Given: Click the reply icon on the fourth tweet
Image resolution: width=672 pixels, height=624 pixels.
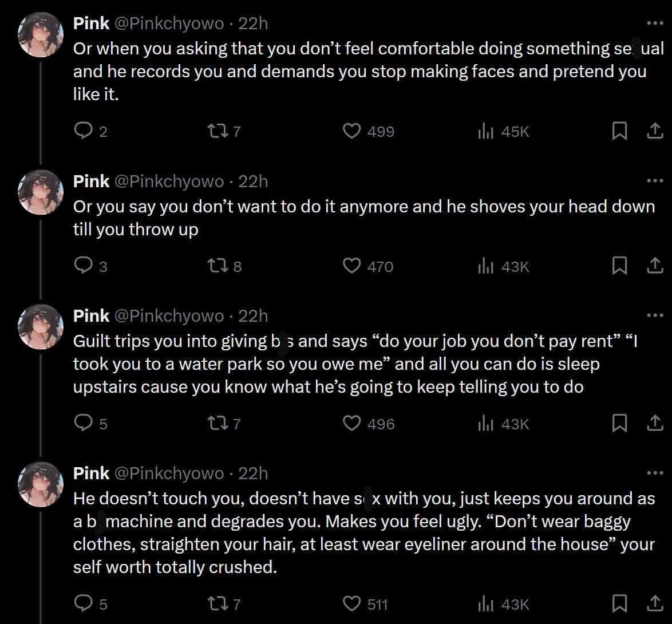Looking at the screenshot, I should 84,603.
